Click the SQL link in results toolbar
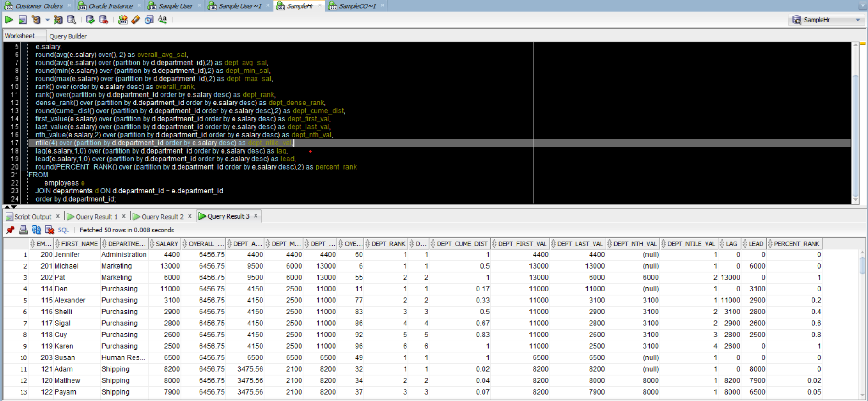 pos(63,230)
